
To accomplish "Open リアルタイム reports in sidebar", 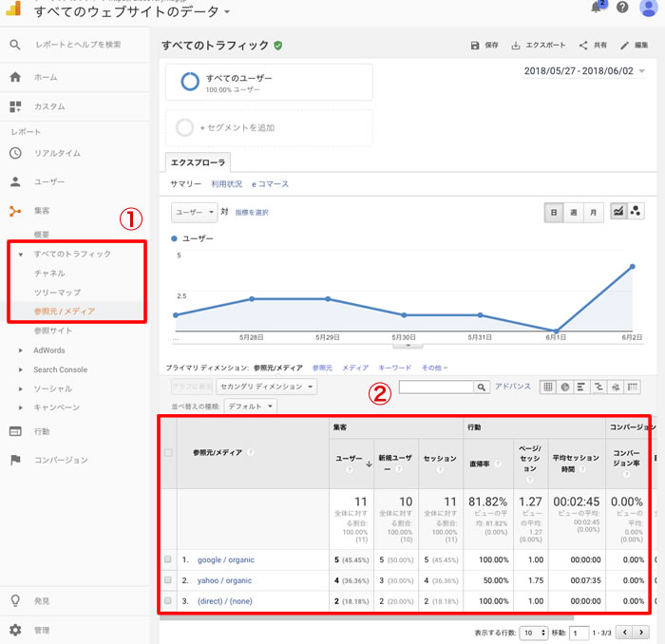I will [57, 153].
